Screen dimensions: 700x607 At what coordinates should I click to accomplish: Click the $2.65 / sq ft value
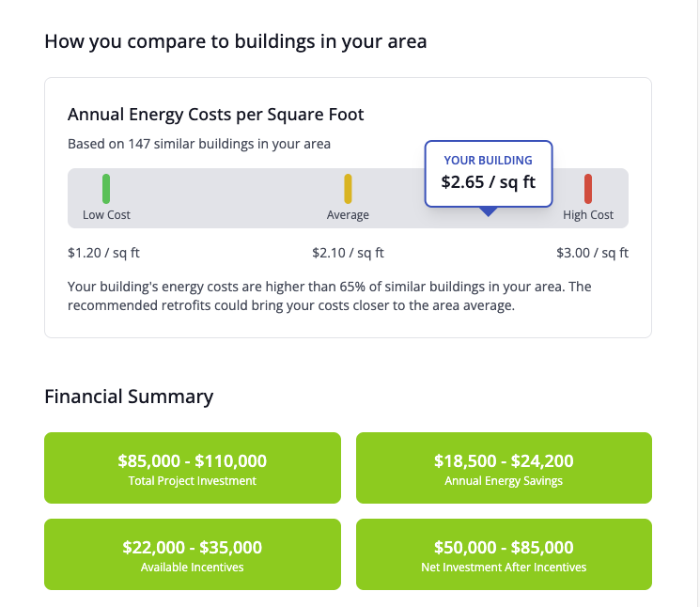click(x=488, y=182)
